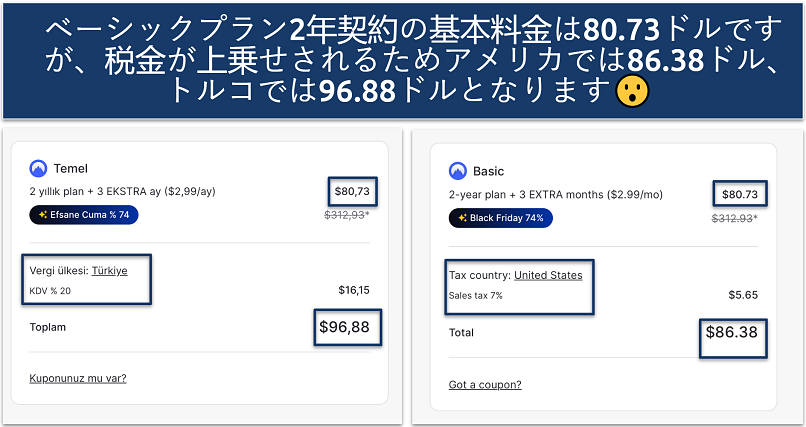Viewport: 806px width, 427px height.
Task: Open the Türkiye tax country link
Action: (109, 270)
